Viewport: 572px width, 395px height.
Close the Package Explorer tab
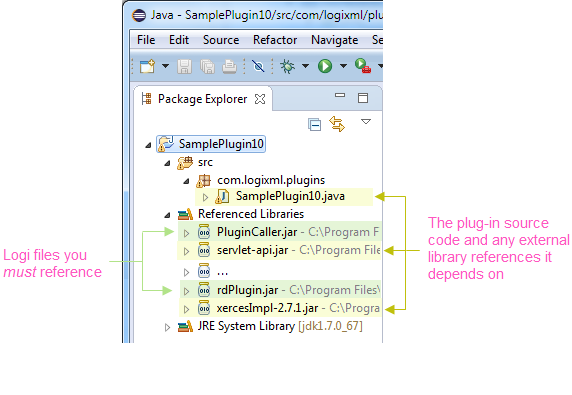coord(260,99)
